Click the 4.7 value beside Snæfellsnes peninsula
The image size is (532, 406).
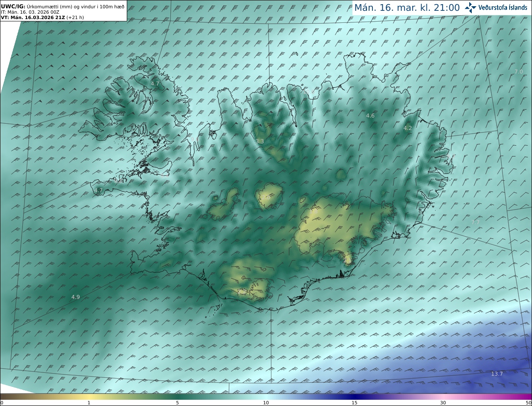pos(99,191)
